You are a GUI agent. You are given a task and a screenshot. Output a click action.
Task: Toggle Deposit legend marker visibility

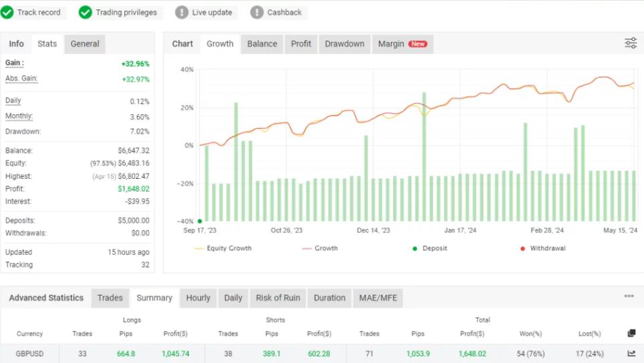(430, 248)
